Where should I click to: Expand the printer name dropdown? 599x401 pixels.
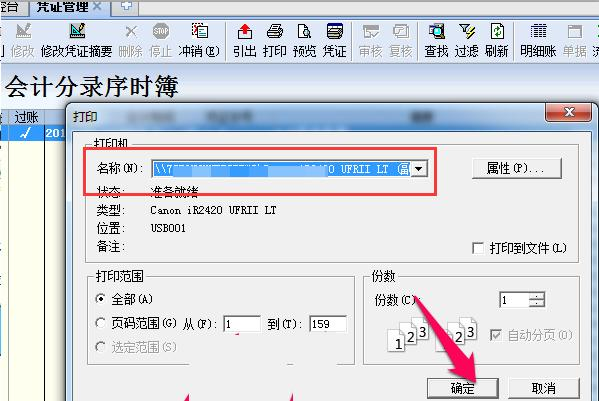click(419, 168)
